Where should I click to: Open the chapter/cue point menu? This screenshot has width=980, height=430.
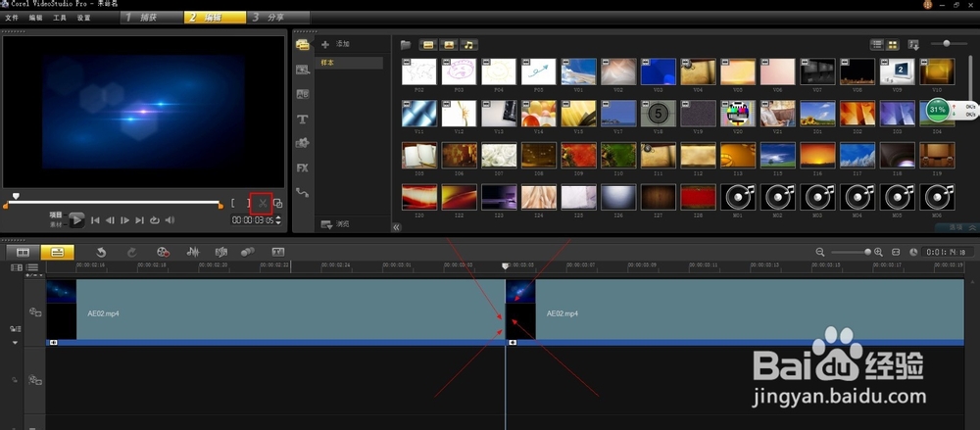pyautogui.click(x=34, y=275)
